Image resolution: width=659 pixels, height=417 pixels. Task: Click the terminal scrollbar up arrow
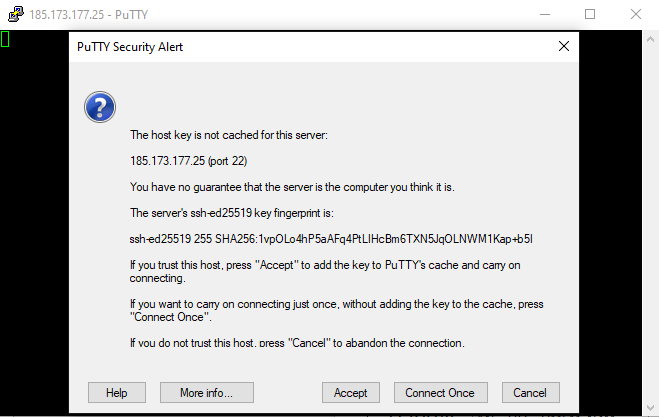pos(650,40)
